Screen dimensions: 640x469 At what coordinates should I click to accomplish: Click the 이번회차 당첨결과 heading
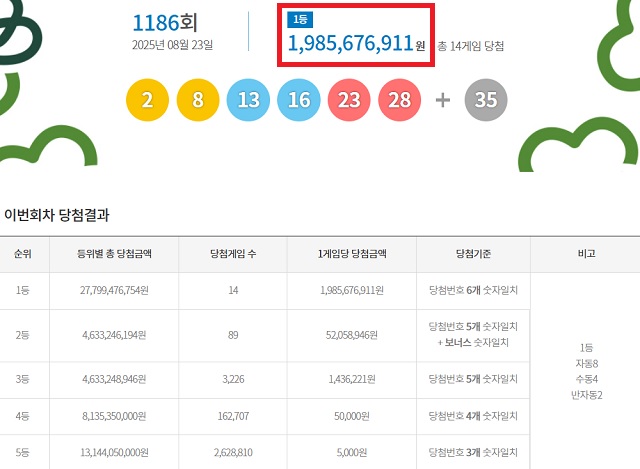pos(57,215)
